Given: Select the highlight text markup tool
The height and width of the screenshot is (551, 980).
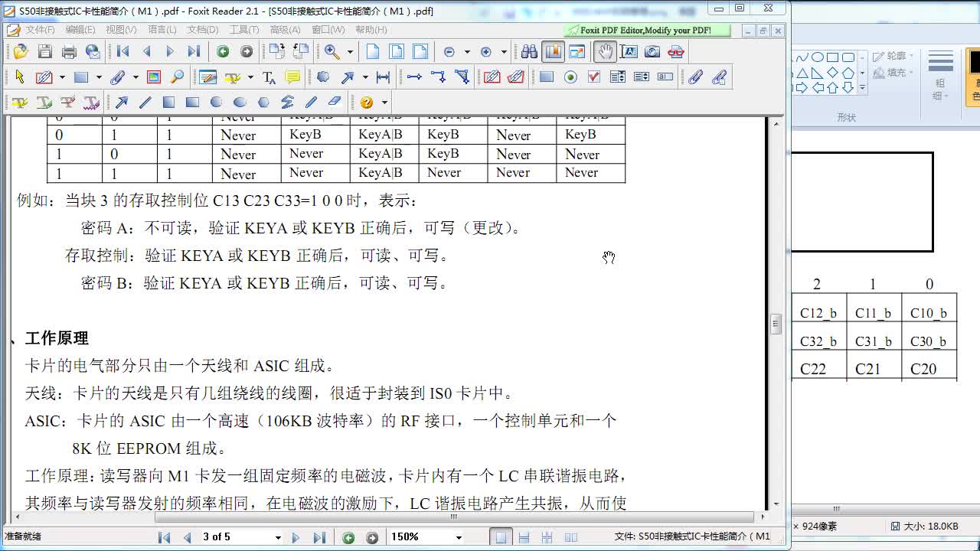Looking at the screenshot, I should pos(20,103).
